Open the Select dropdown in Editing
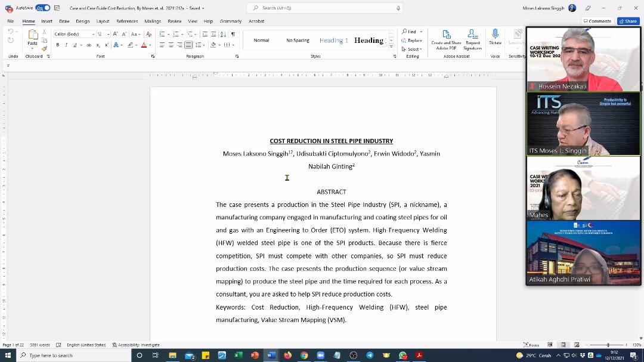 412,49
